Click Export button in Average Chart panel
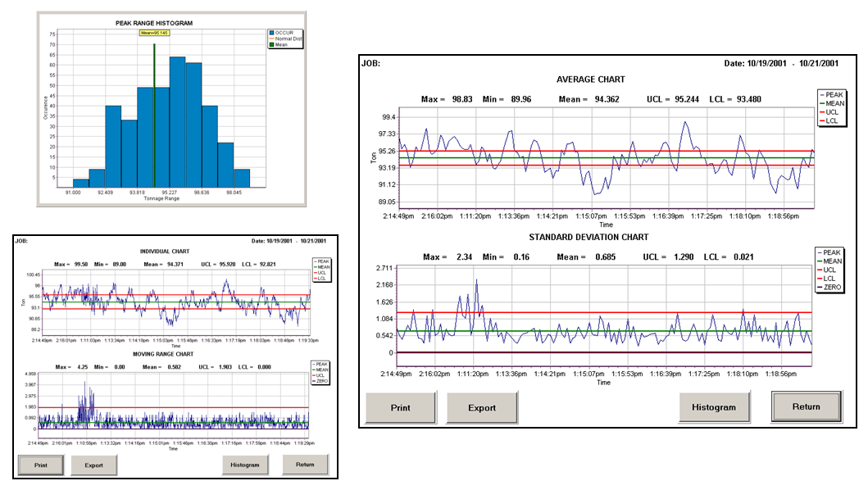868x490 pixels. click(482, 407)
